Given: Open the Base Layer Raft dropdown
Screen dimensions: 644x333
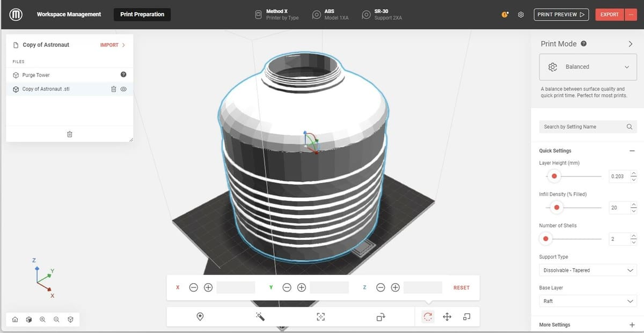Looking at the screenshot, I should [x=588, y=301].
